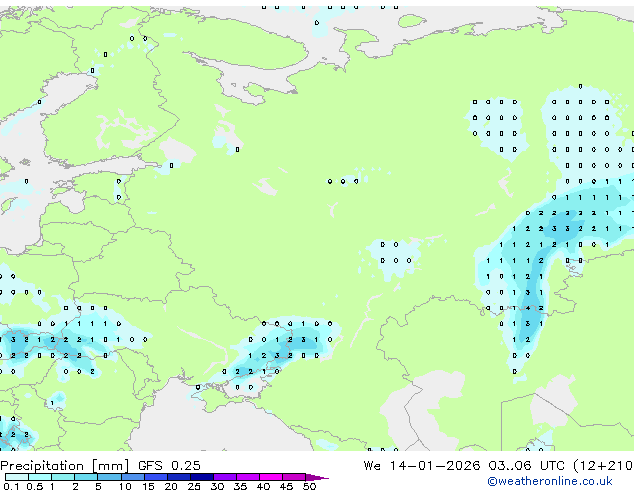Pick the 45–50 mm legend swatch
Image resolution: width=634 pixels, height=490 pixels.
(294, 477)
